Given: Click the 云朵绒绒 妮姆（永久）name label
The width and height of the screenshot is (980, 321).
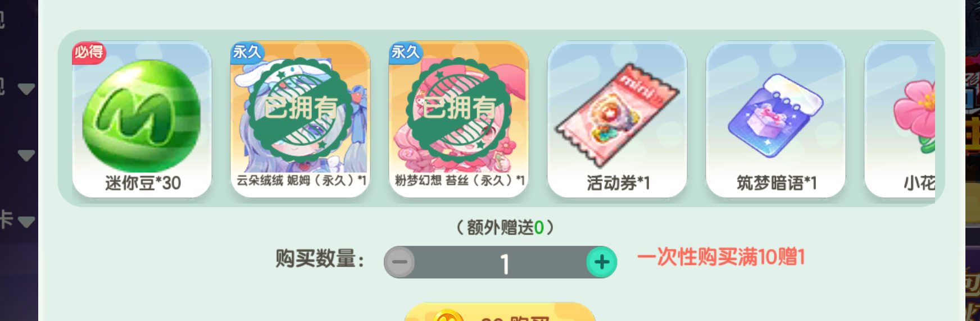Looking at the screenshot, I should coord(301,180).
